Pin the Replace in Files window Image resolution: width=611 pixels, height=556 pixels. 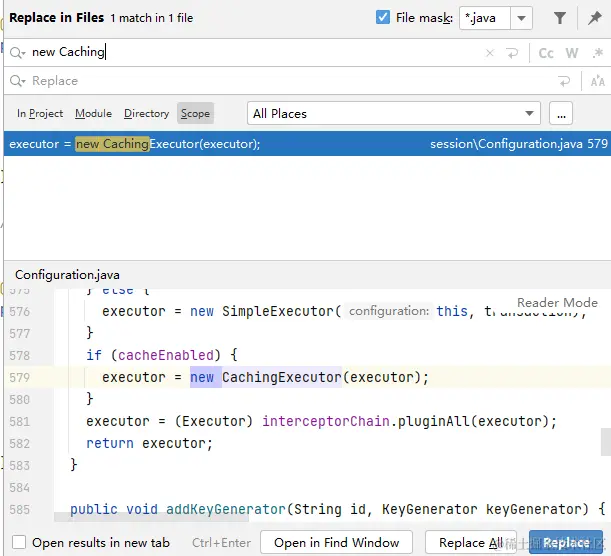(595, 18)
